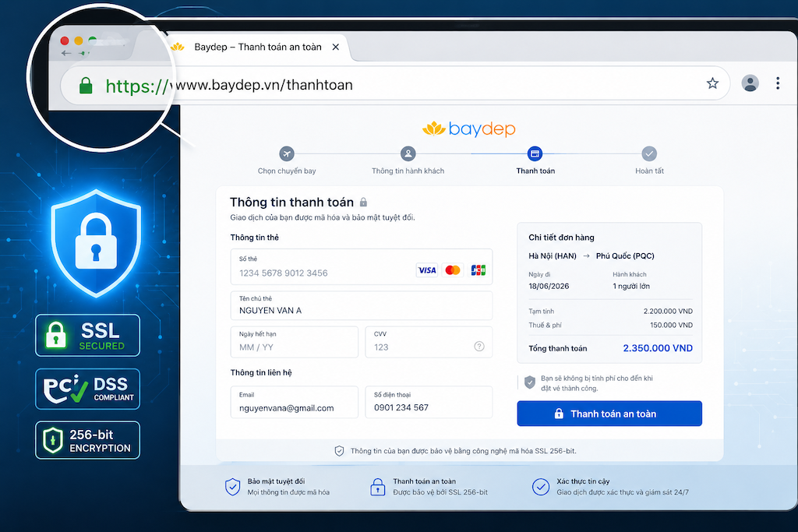Screen dimensions: 798x532
Task: Click the Tên chủ thẻ field
Action: point(362,305)
